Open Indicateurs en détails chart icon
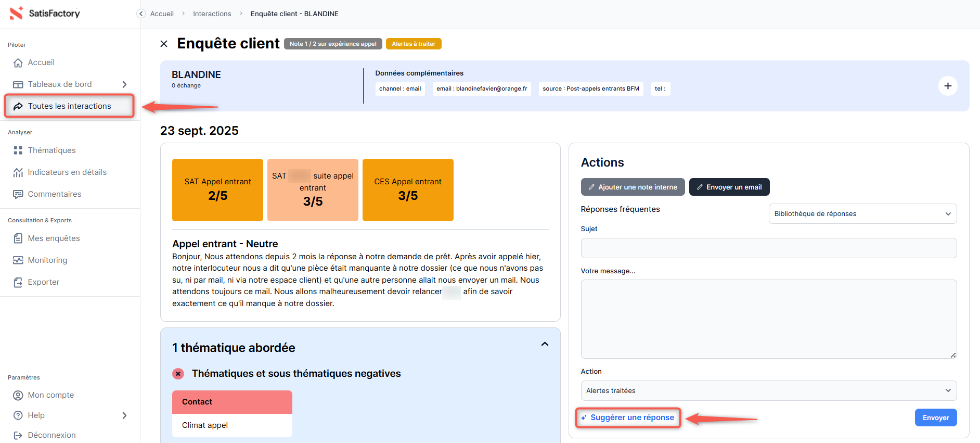The width and height of the screenshot is (980, 443). tap(18, 172)
